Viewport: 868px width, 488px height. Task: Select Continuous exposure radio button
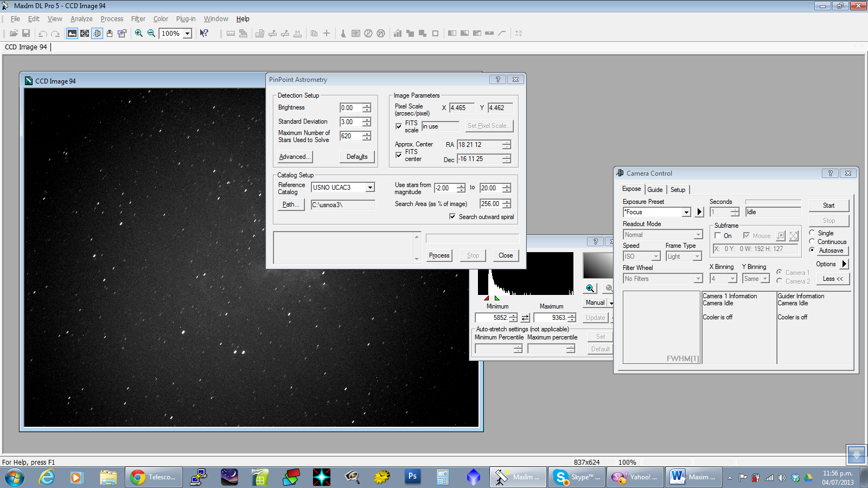[x=812, y=241]
